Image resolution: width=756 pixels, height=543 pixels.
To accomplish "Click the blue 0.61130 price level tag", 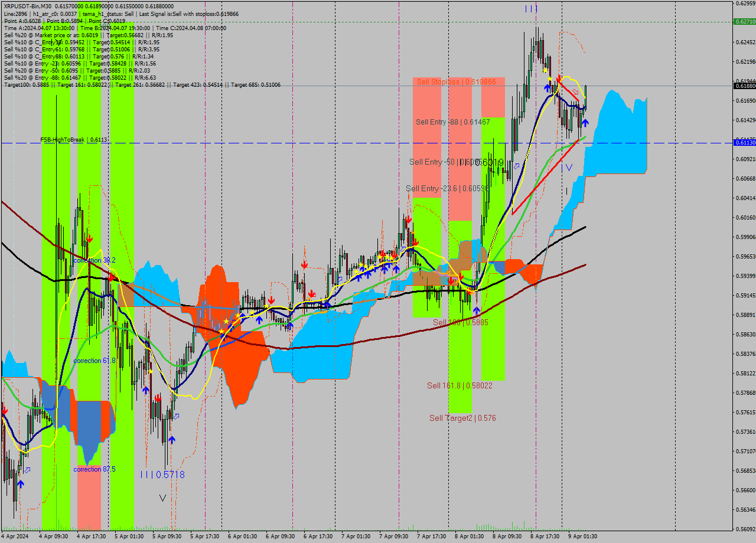I will pyautogui.click(x=744, y=142).
